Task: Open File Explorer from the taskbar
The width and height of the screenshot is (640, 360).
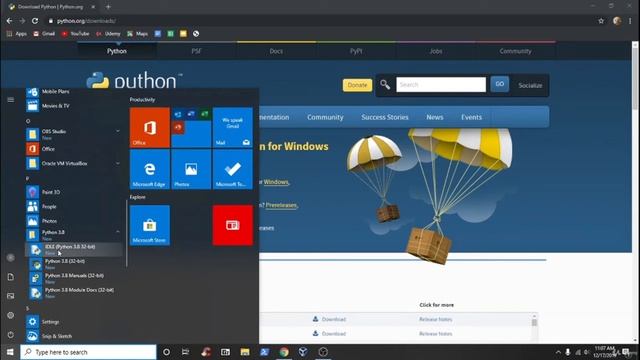Action: [244, 352]
